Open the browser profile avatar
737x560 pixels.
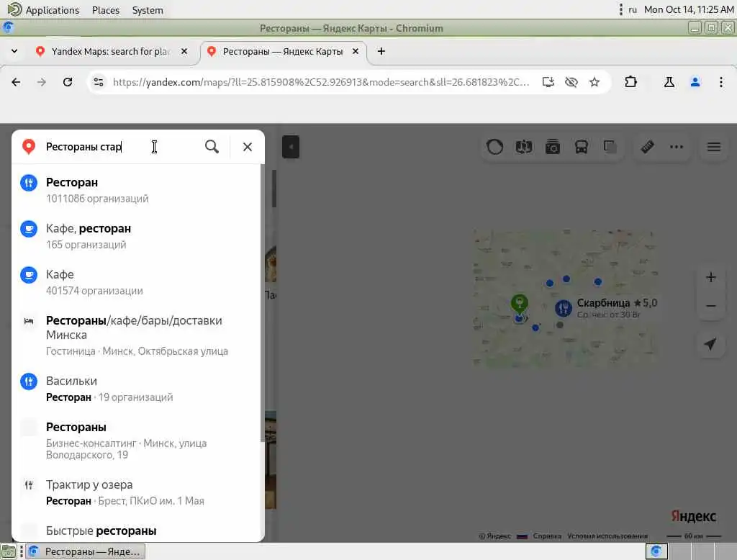(695, 82)
